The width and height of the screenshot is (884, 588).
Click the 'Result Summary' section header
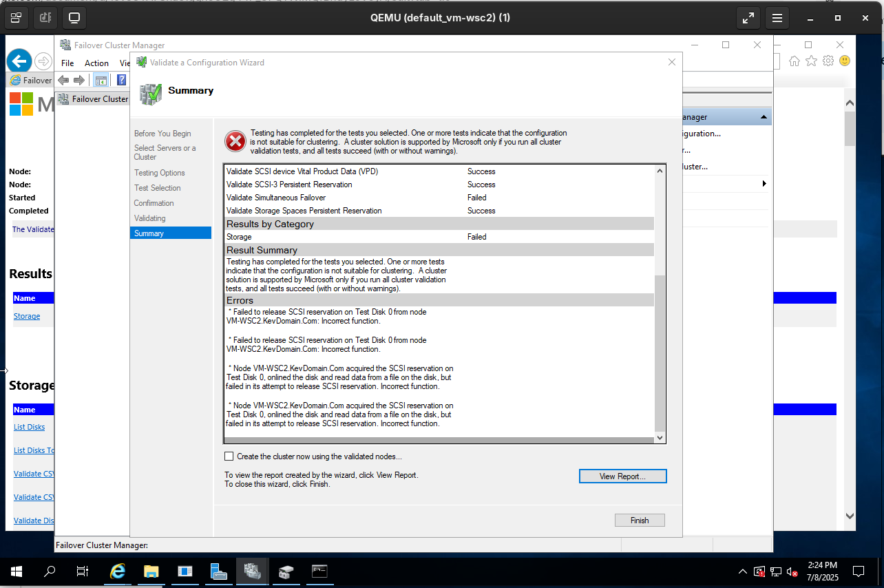(x=439, y=250)
